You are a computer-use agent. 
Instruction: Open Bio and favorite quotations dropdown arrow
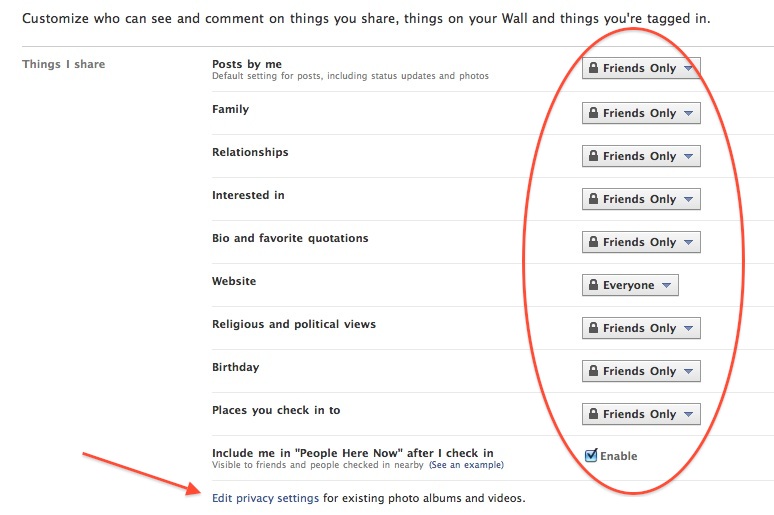[689, 242]
